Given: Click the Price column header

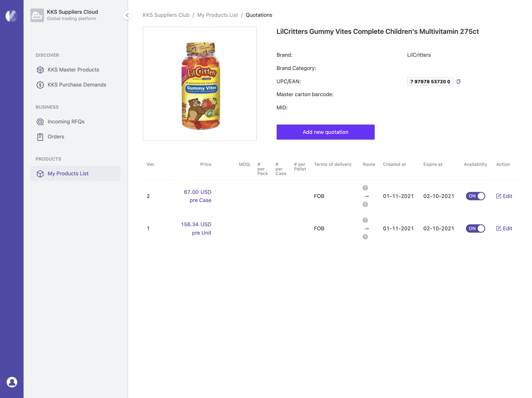Looking at the screenshot, I should [x=206, y=164].
